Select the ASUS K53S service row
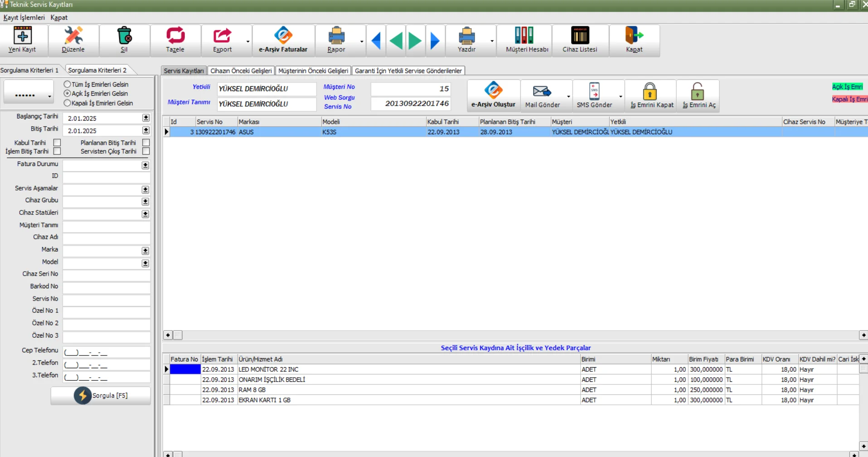Screen dimensions: 868x457 (515, 132)
